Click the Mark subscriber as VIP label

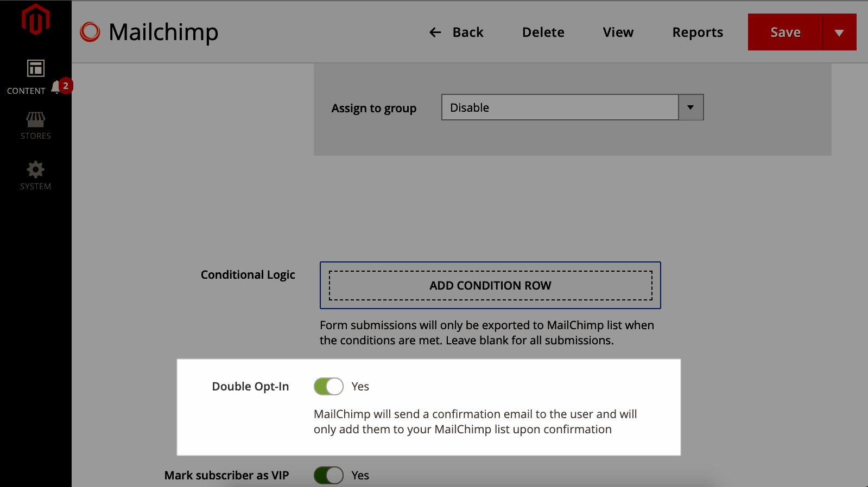pyautogui.click(x=226, y=476)
